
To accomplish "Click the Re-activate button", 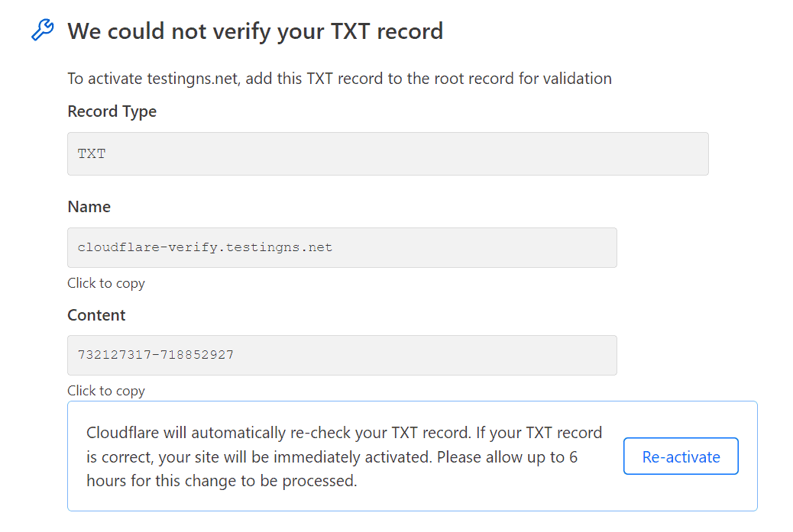I will click(x=681, y=456).
